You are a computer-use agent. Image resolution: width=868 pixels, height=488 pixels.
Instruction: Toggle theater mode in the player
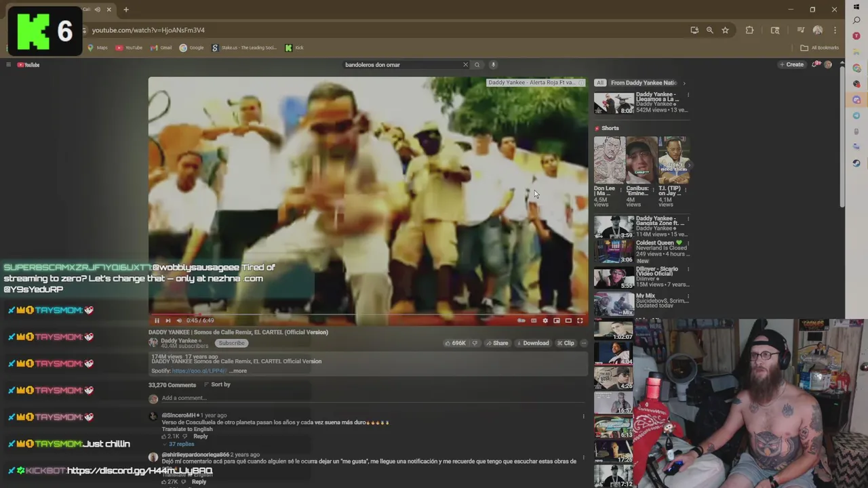coord(568,321)
